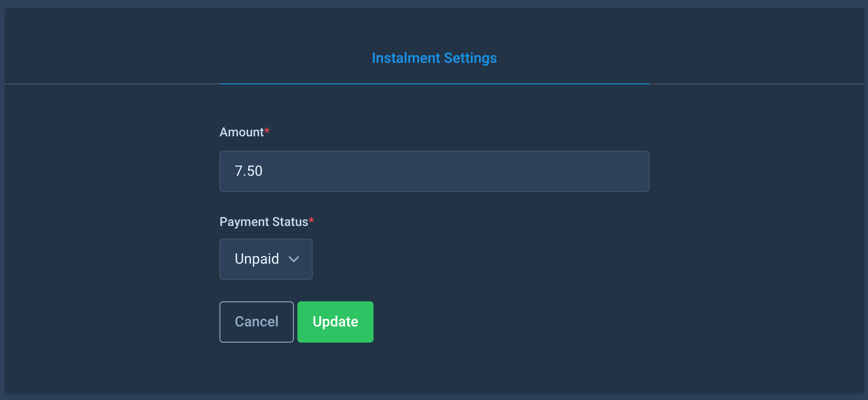
Task: Open the Instalment Settings tab
Action: (434, 58)
